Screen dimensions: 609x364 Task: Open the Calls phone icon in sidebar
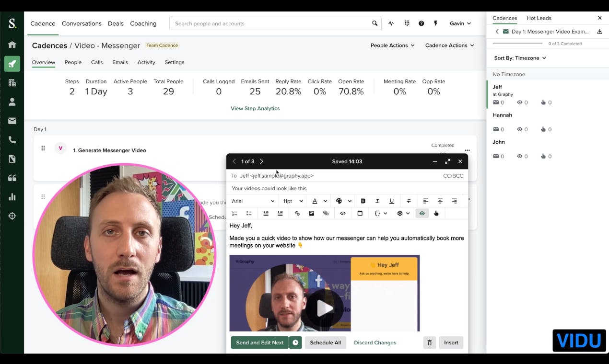click(12, 140)
